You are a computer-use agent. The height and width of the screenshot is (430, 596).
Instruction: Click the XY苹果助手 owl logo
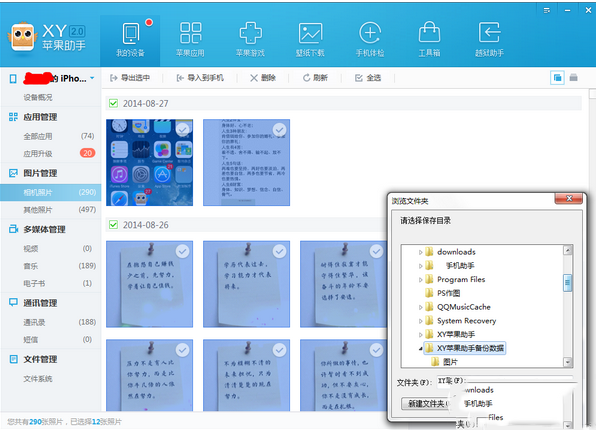click(22, 37)
